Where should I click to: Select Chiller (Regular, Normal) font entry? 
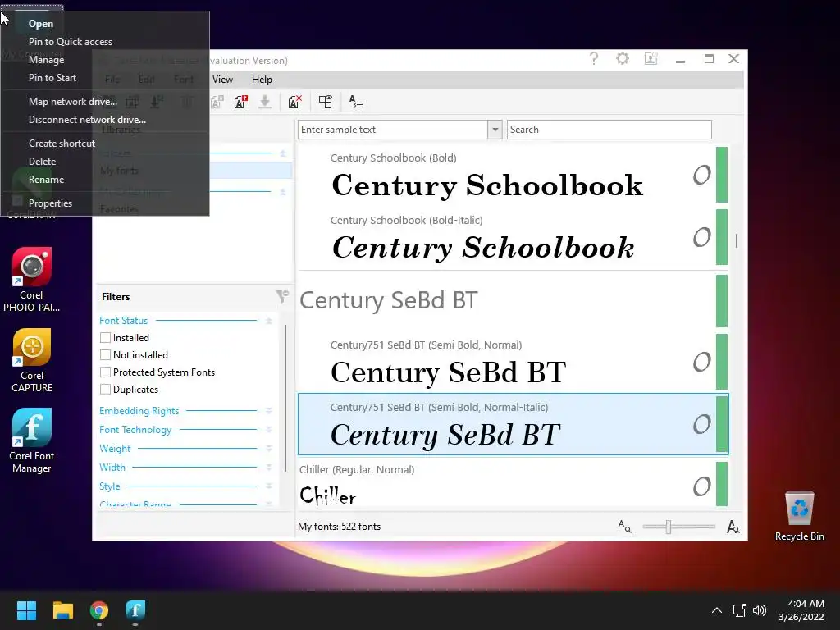click(513, 484)
